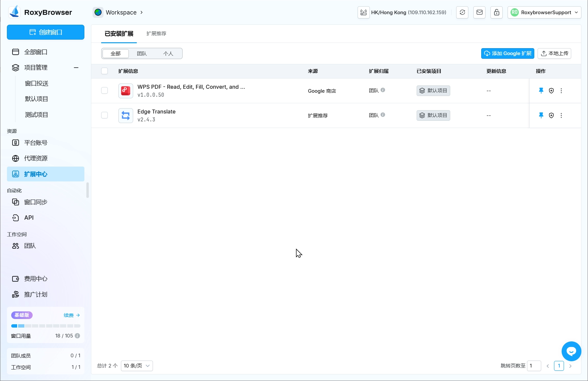Click the window usage progress bar
Screen dimensions: 588x381
(x=46, y=326)
